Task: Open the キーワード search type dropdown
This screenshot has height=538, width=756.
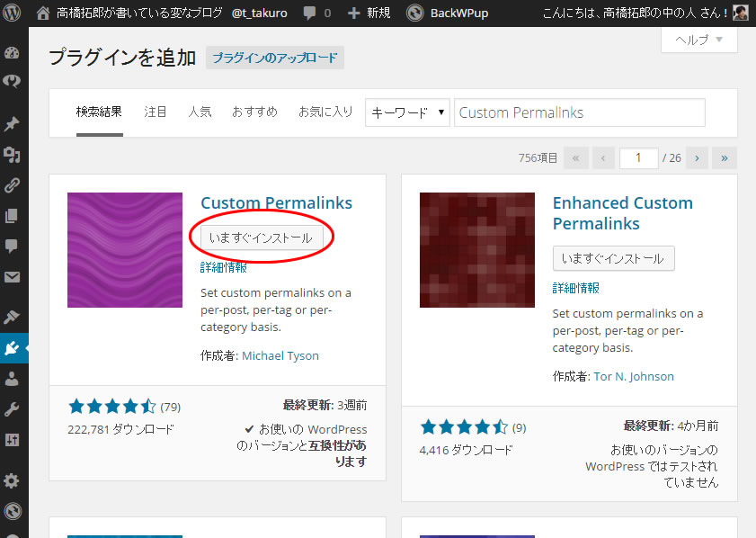Action: (x=407, y=112)
